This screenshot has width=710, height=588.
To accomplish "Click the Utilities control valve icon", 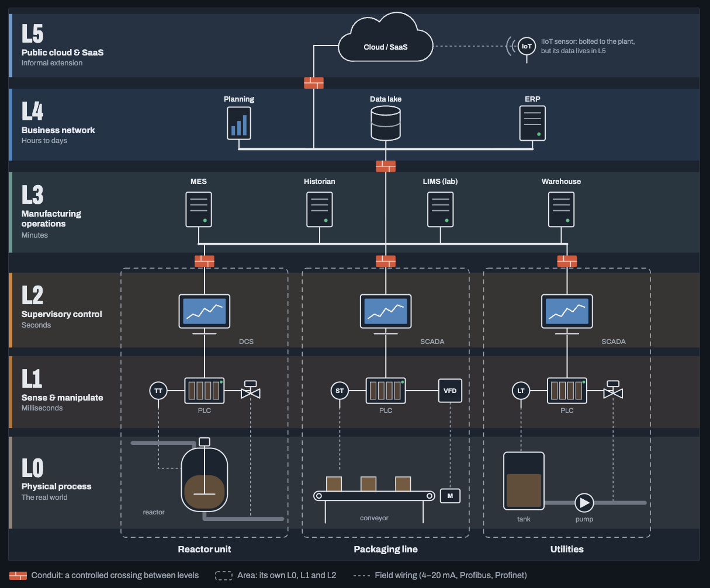I will click(x=613, y=389).
